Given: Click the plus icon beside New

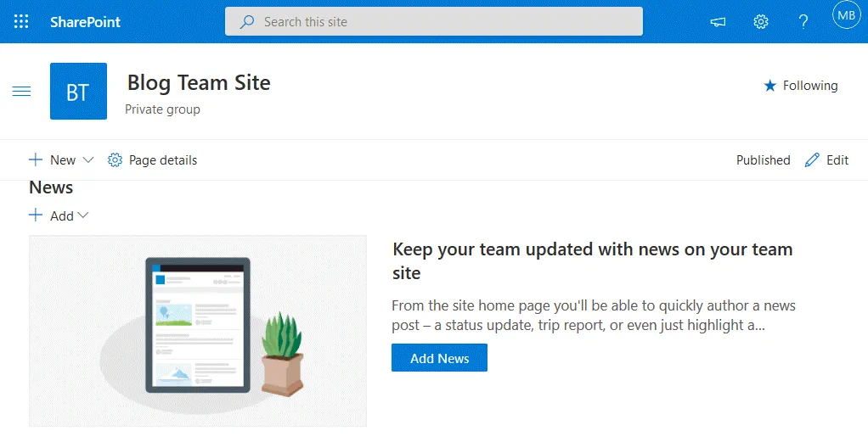Looking at the screenshot, I should (36, 159).
